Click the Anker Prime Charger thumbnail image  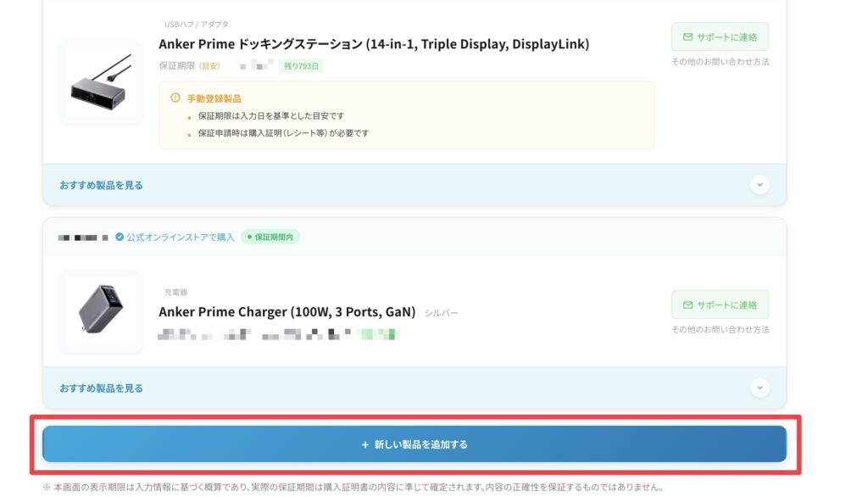[101, 311]
